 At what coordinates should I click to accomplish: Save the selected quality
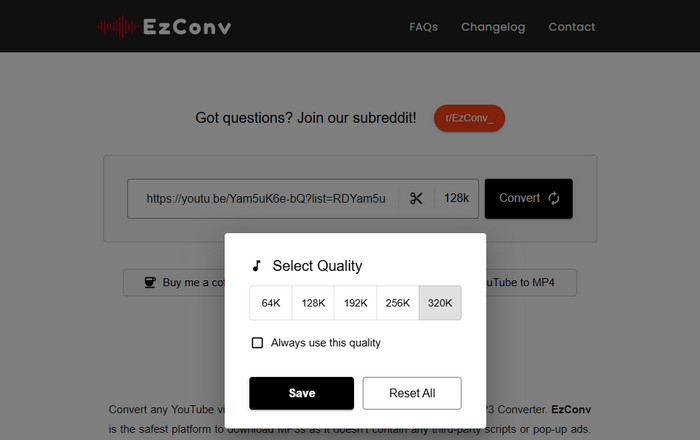point(301,393)
